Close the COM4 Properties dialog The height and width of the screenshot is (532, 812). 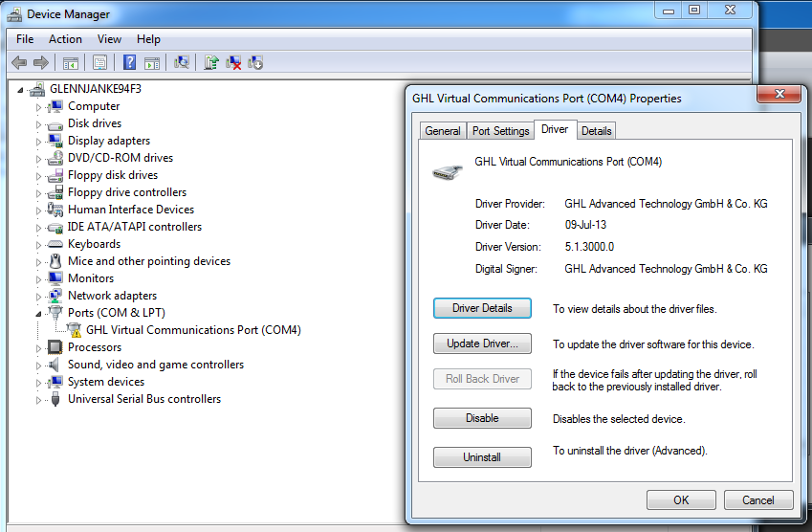[779, 94]
